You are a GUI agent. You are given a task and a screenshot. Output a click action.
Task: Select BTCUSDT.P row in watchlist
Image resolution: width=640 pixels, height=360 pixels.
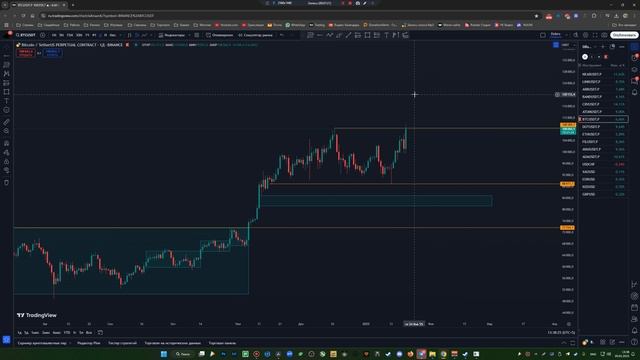click(603, 119)
